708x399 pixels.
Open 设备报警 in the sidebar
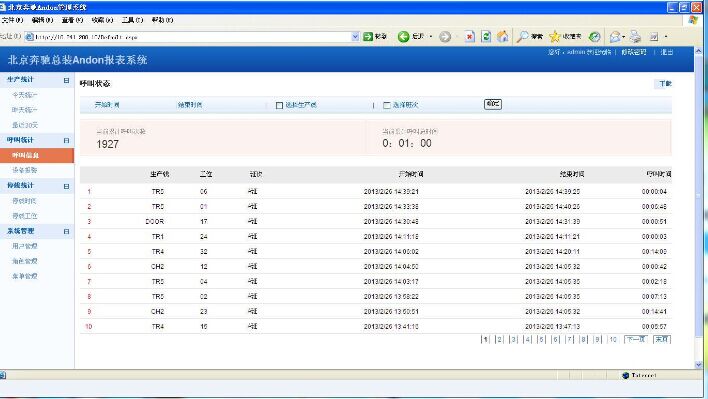pyautogui.click(x=25, y=170)
